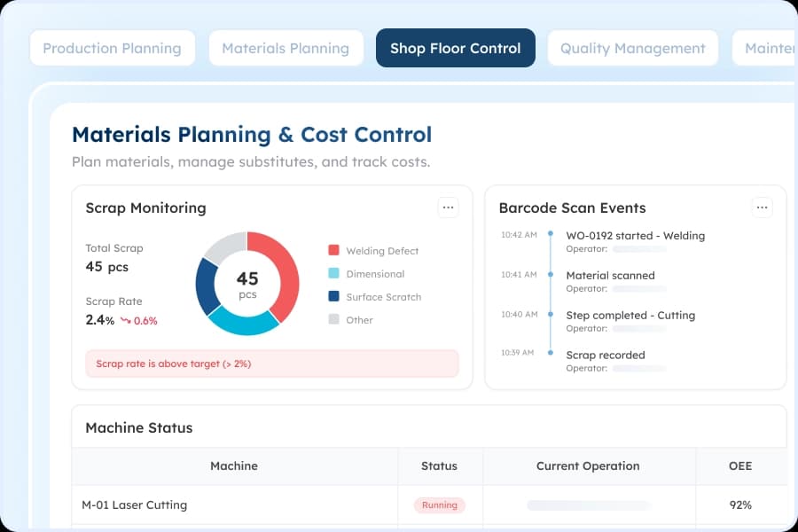Sort by the Status column header
The height and width of the screenshot is (532, 798).
pyautogui.click(x=439, y=465)
